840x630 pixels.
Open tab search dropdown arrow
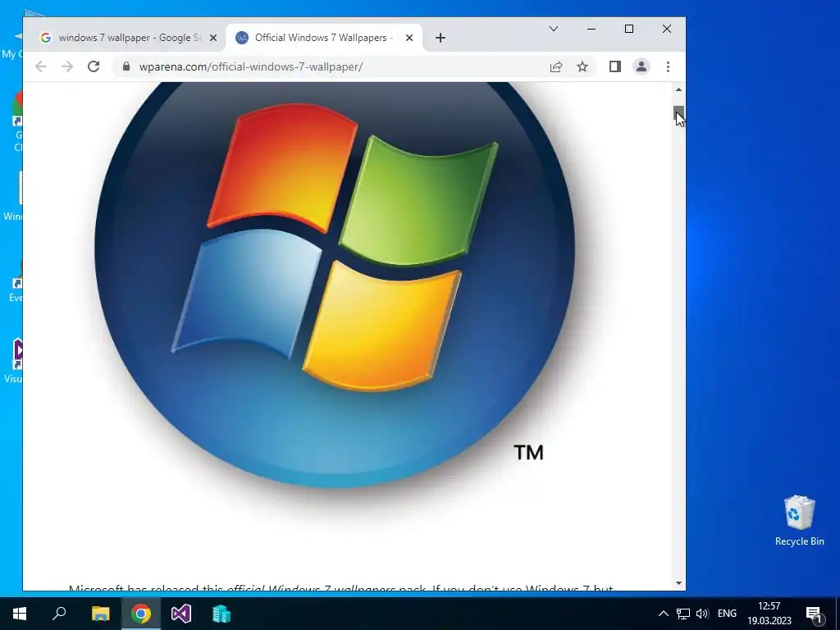pyautogui.click(x=554, y=29)
